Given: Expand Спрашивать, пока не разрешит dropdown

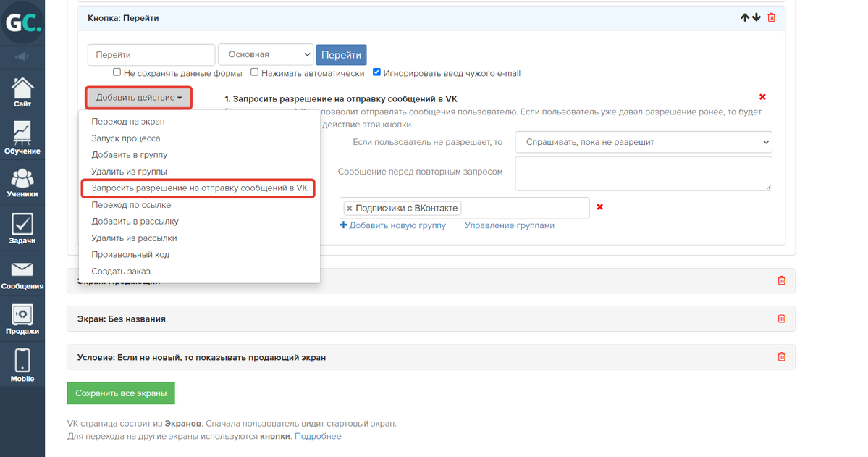Looking at the screenshot, I should click(x=643, y=142).
